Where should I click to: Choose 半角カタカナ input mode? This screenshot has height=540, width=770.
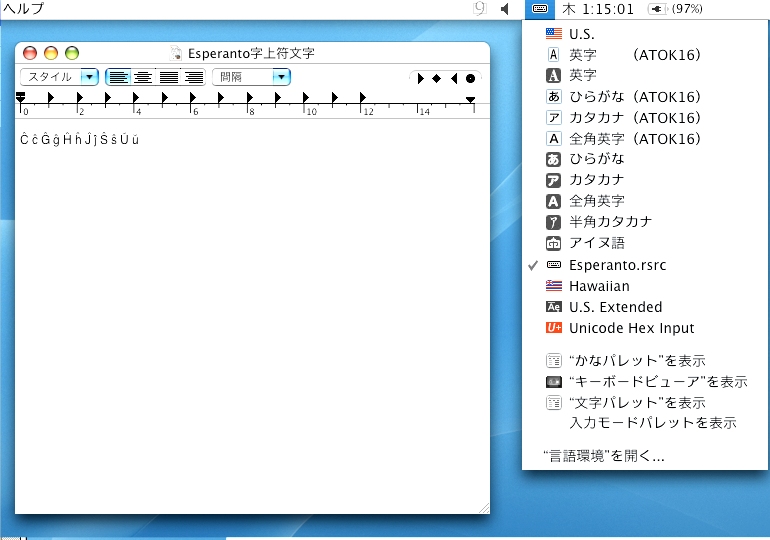(645, 222)
